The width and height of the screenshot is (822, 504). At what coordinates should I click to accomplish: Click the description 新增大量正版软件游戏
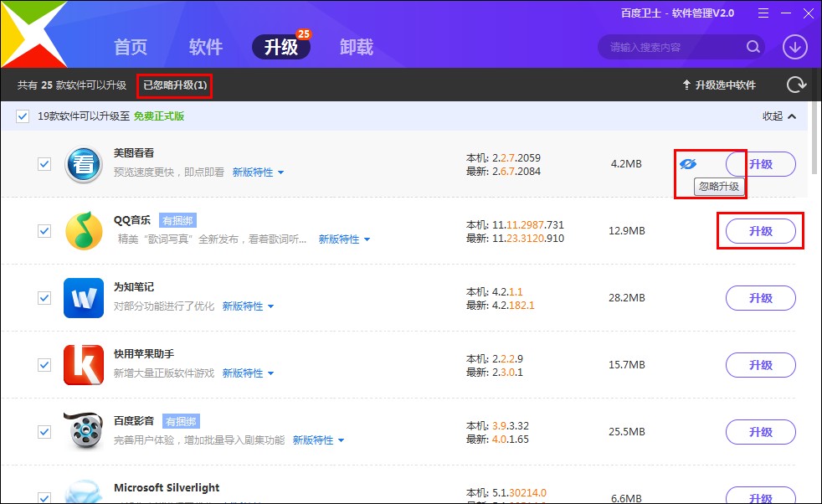[x=164, y=373]
